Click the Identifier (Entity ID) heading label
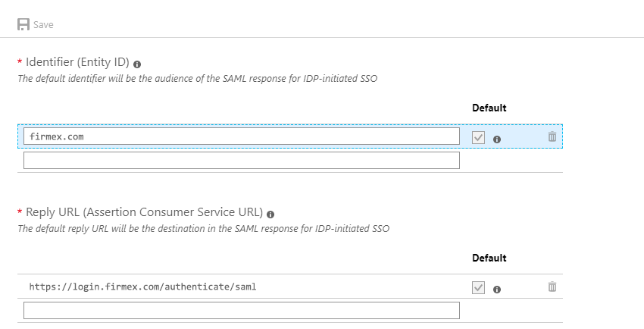Screen dimensions: 644x329 pyautogui.click(x=77, y=62)
